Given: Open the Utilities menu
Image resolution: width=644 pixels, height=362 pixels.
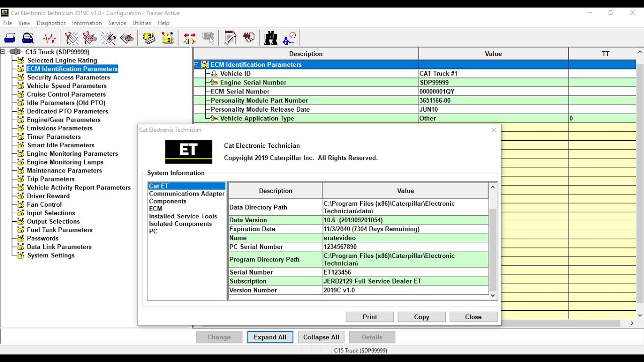Looking at the screenshot, I should (141, 23).
